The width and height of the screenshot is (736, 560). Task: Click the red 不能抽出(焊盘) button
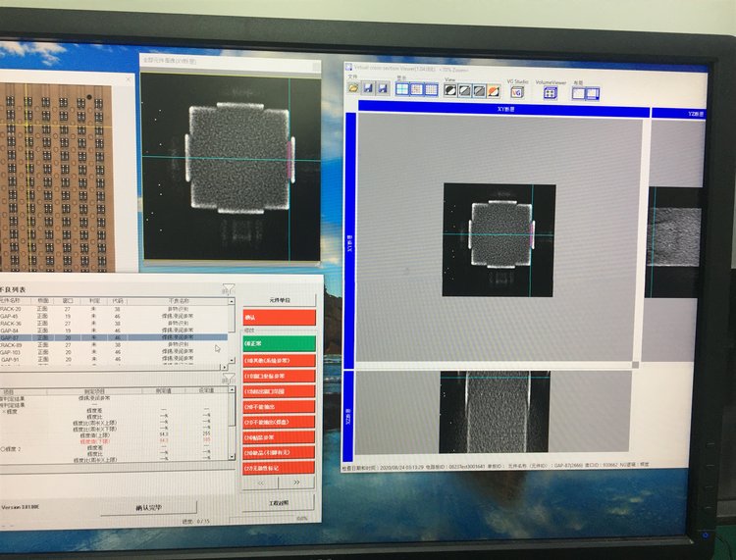point(280,422)
